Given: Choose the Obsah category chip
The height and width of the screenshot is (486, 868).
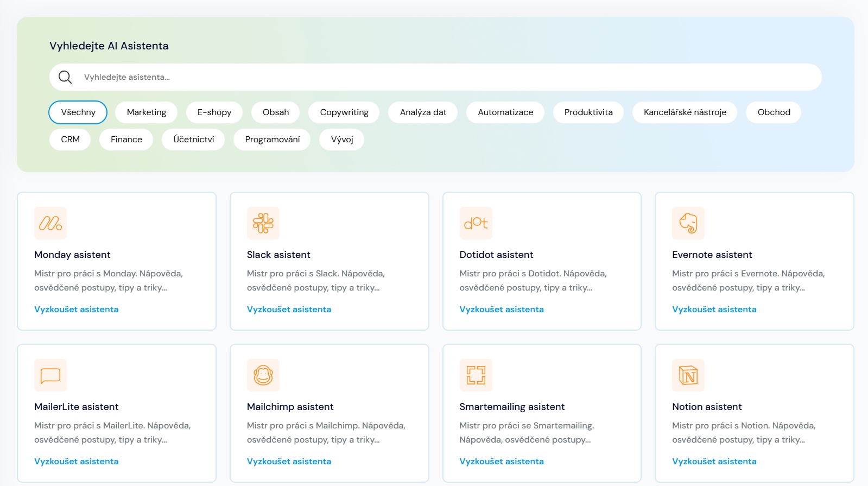Looking at the screenshot, I should [x=276, y=112].
